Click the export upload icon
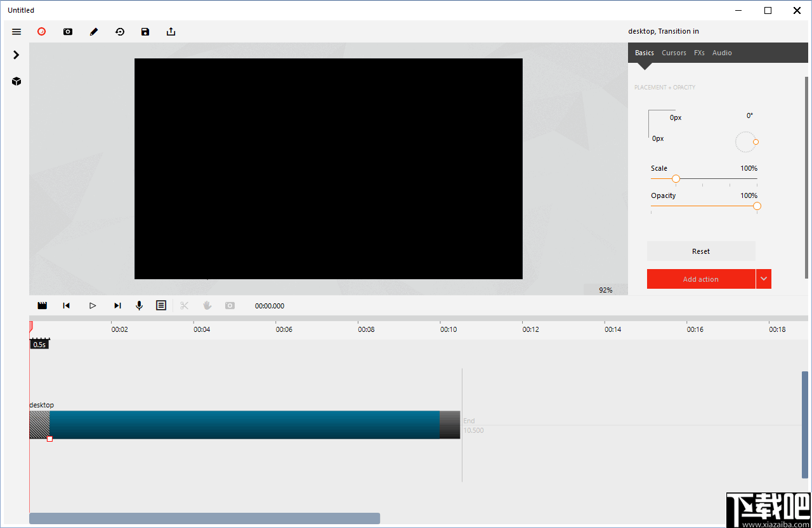 tap(171, 32)
